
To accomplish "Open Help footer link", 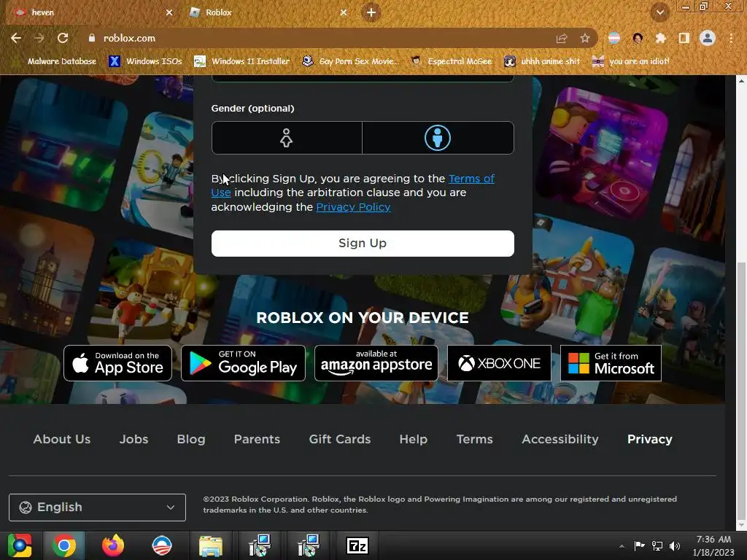I will 413,439.
